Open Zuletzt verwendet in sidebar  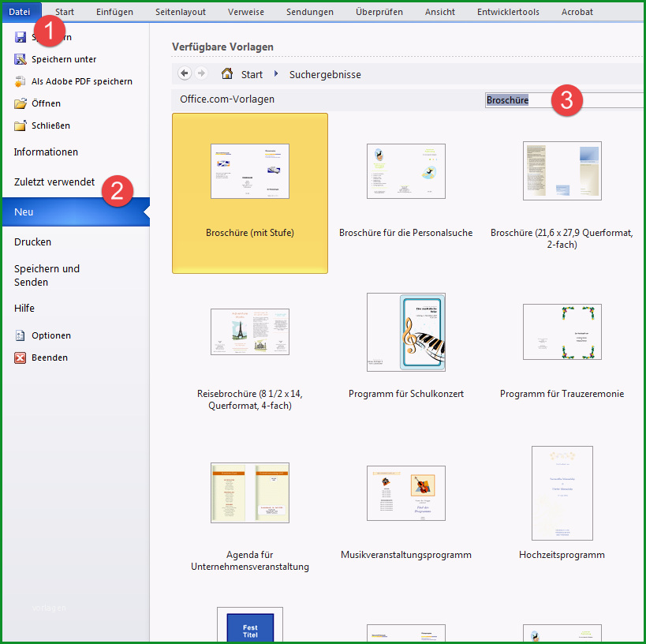tap(54, 182)
